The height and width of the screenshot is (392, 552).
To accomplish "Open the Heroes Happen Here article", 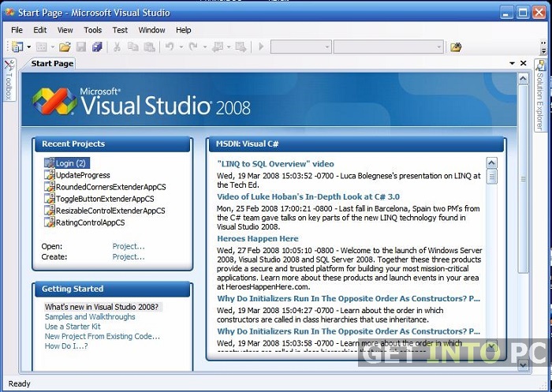I will 258,238.
